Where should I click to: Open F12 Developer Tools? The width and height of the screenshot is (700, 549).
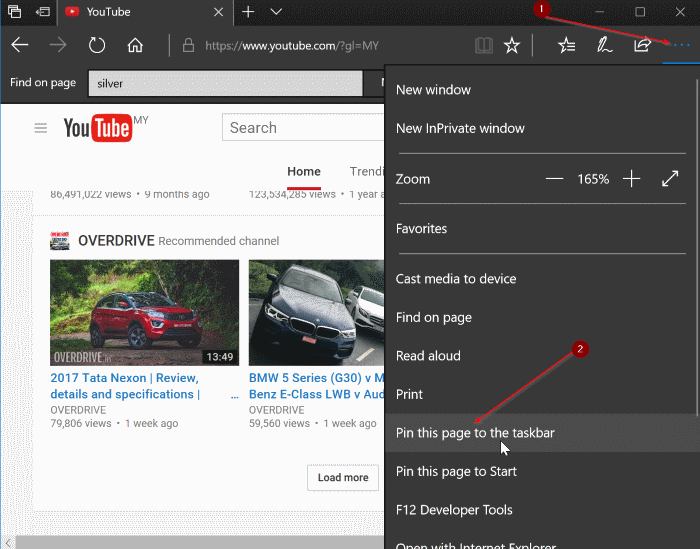541,510
